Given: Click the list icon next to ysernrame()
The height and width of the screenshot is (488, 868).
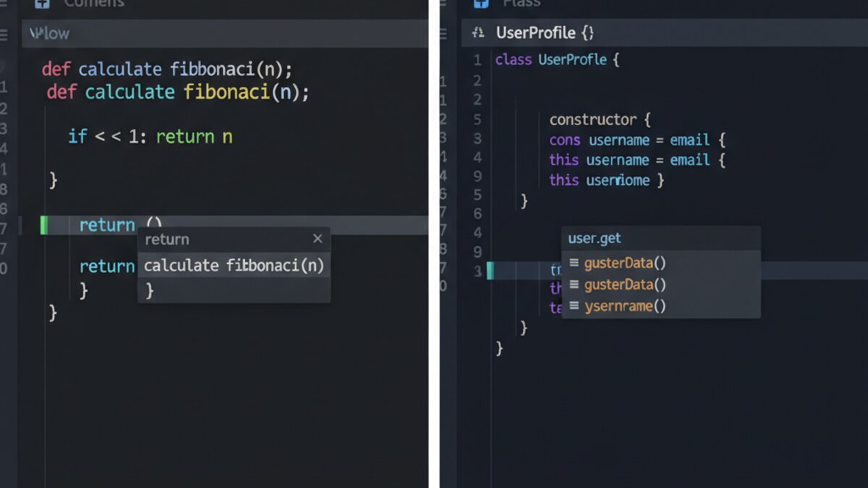Looking at the screenshot, I should point(574,306).
